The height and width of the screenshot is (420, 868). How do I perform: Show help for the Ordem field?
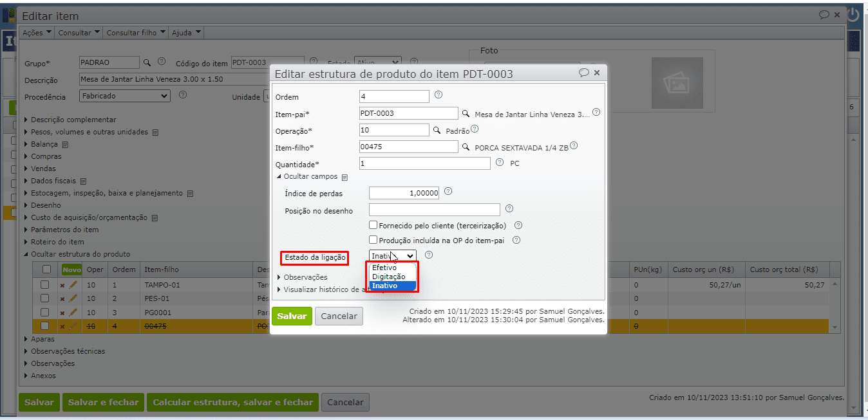(x=439, y=95)
